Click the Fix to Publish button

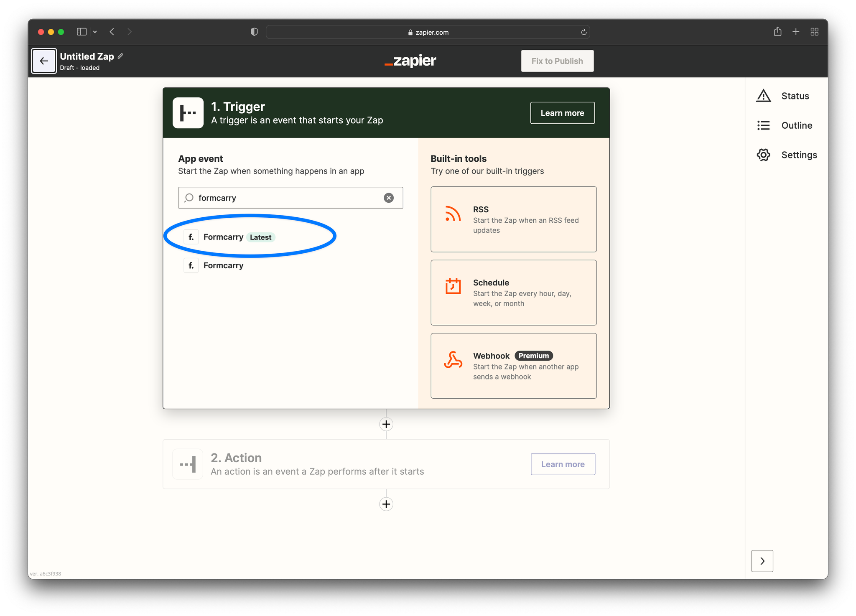[x=557, y=61]
